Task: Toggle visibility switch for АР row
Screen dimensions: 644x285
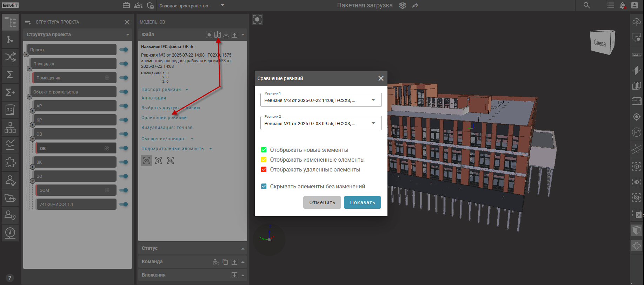Action: (124, 106)
